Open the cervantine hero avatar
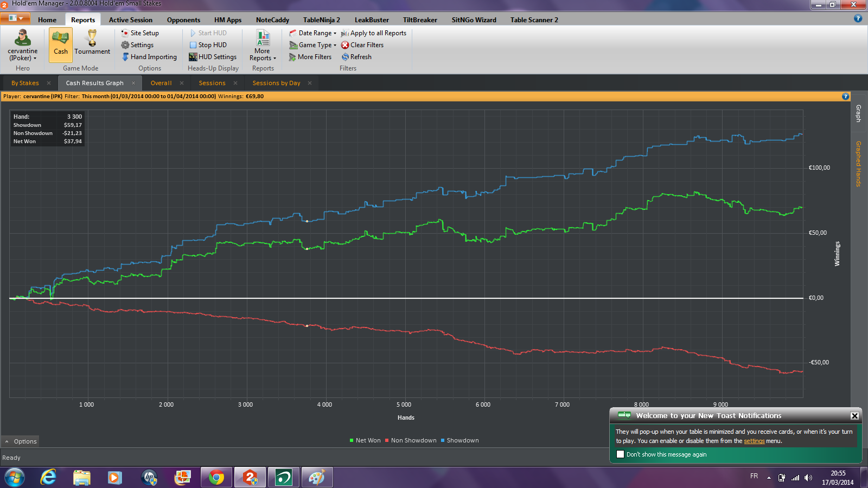 click(22, 38)
